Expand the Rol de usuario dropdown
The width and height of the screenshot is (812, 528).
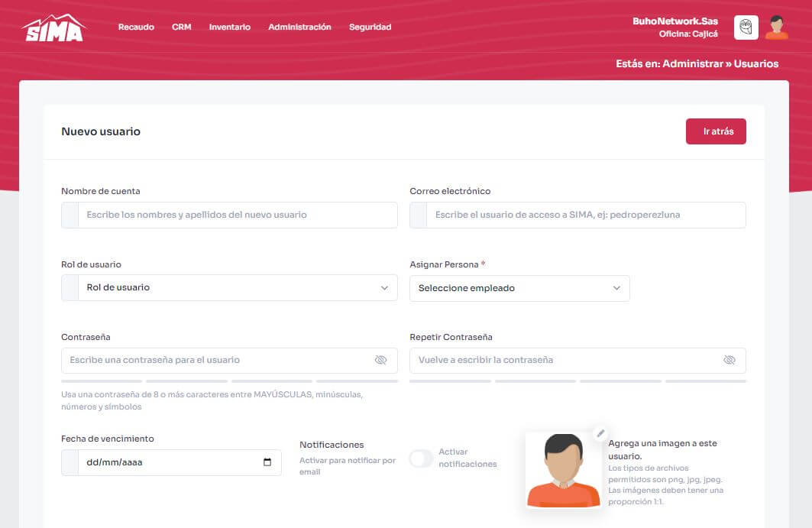(237, 288)
